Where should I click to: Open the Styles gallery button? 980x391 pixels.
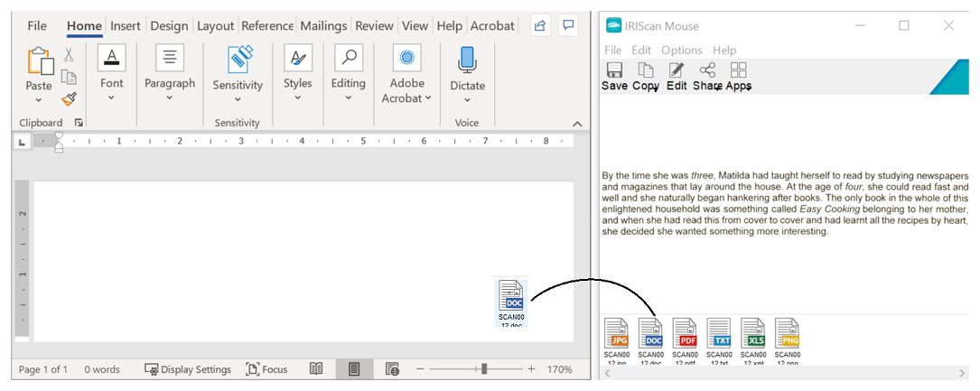pyautogui.click(x=297, y=58)
